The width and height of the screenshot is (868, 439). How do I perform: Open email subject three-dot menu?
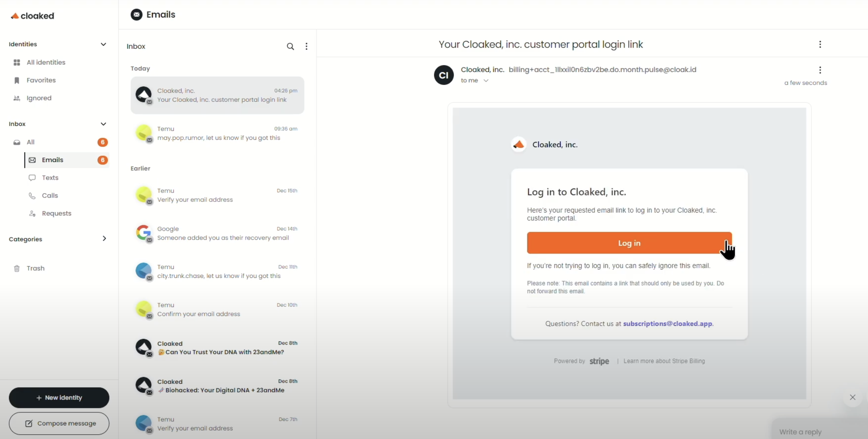[x=820, y=44]
